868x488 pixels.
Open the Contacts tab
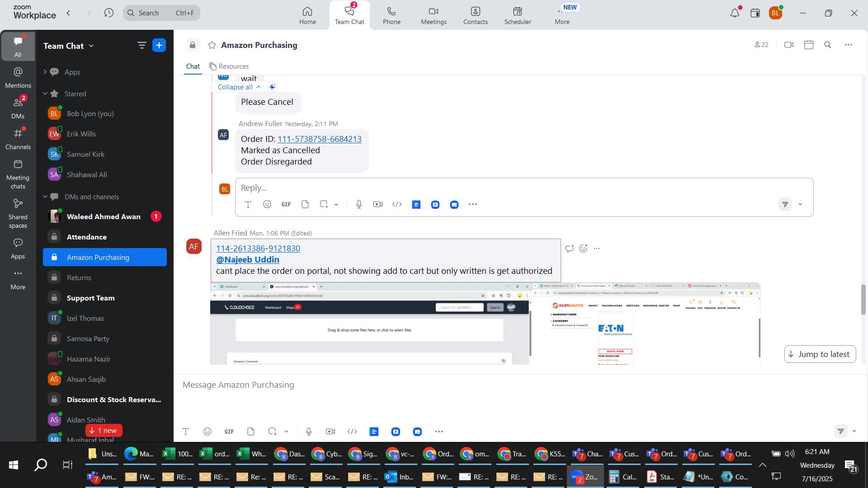point(475,15)
